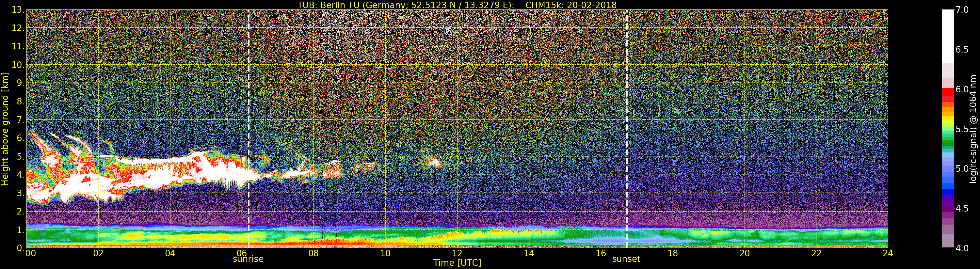
Task: Click the '12.' height tick label
Action: click(x=18, y=28)
